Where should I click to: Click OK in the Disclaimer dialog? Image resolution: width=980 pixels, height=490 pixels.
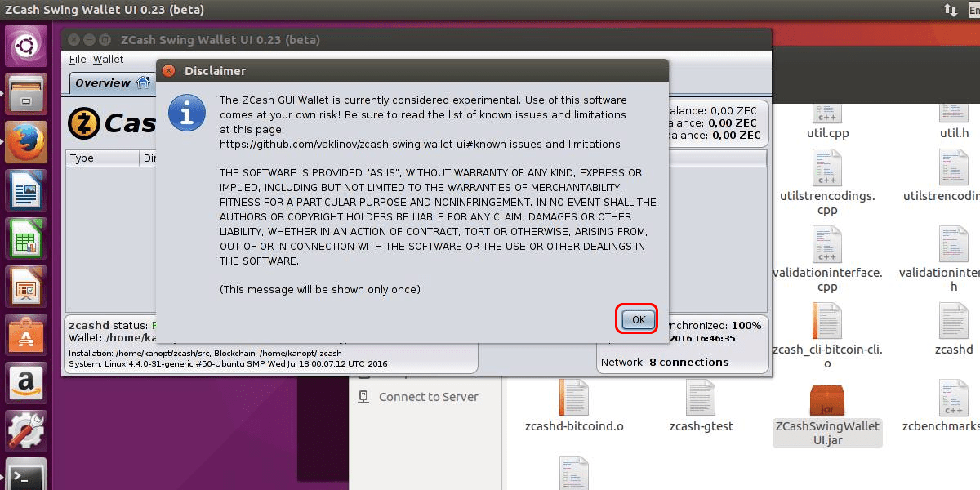(639, 319)
